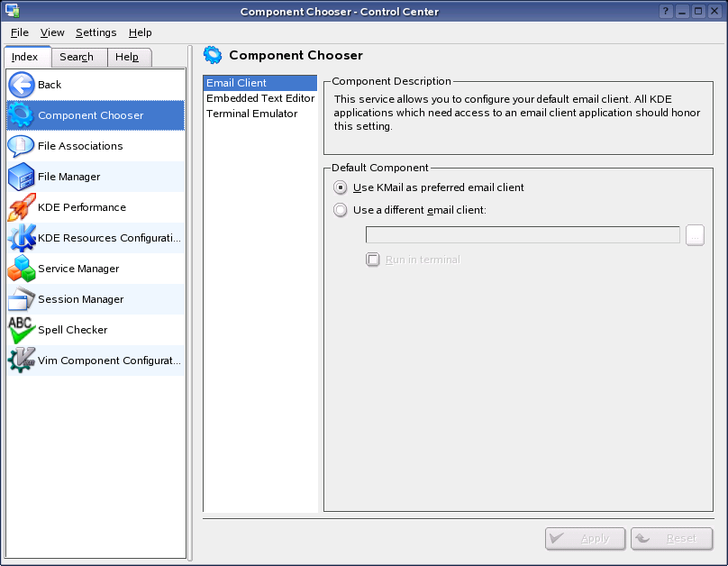Click the Reset button
Image resolution: width=728 pixels, height=566 pixels.
pyautogui.click(x=671, y=539)
